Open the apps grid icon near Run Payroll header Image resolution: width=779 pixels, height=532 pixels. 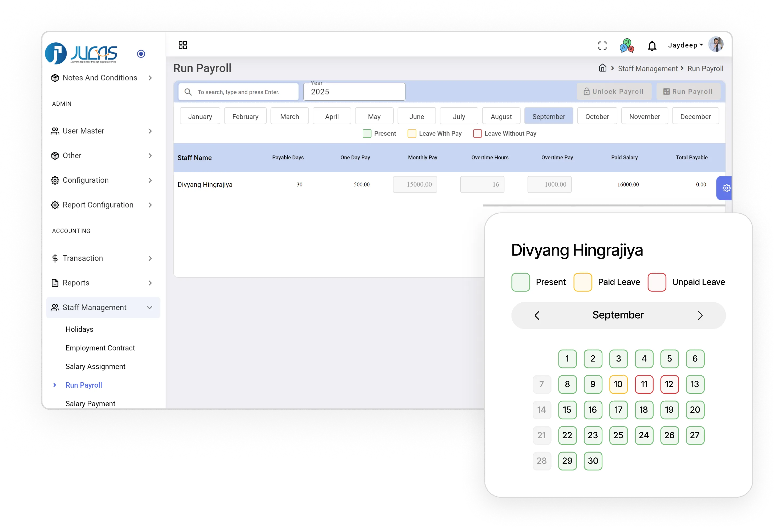pos(183,44)
